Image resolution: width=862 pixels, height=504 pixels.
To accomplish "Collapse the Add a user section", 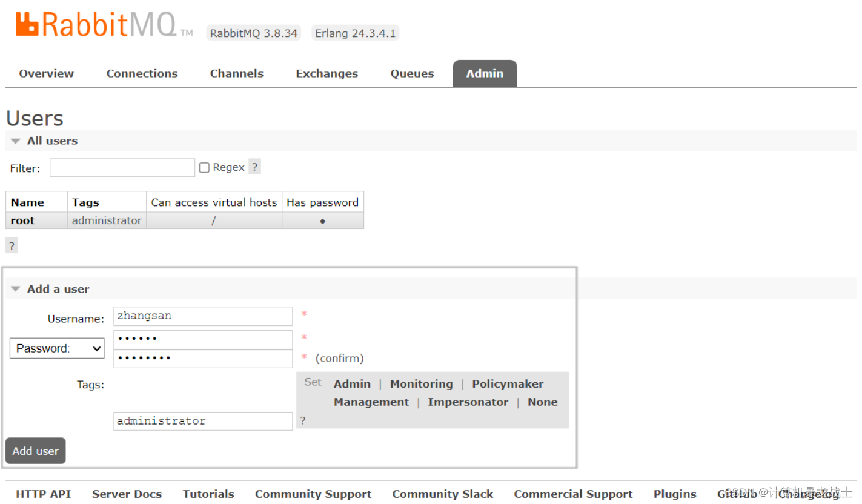I will pos(15,288).
